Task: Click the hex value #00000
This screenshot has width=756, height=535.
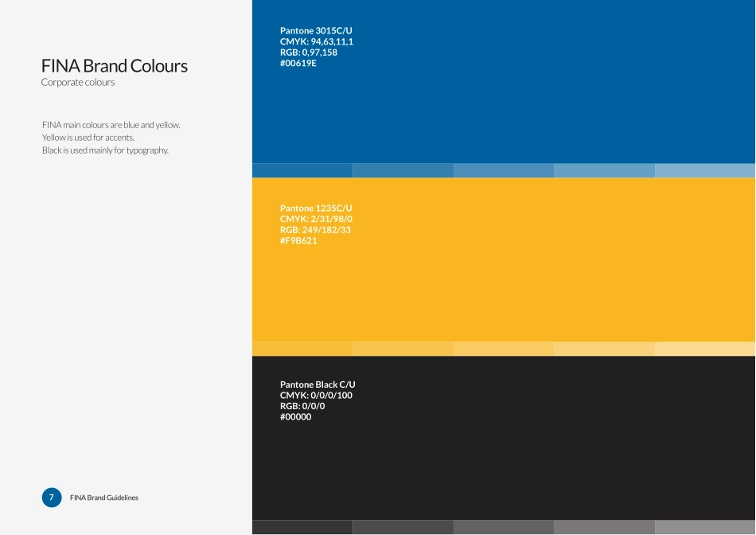Action: pyautogui.click(x=295, y=416)
